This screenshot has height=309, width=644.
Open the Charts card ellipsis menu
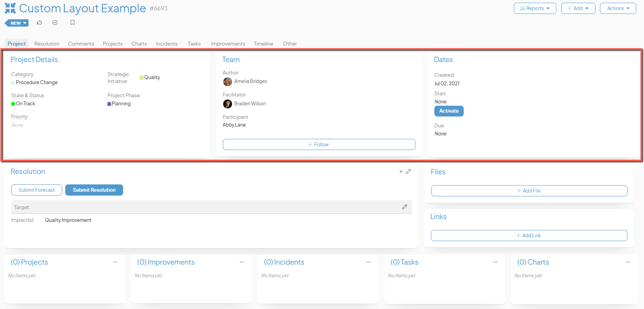tap(628, 262)
